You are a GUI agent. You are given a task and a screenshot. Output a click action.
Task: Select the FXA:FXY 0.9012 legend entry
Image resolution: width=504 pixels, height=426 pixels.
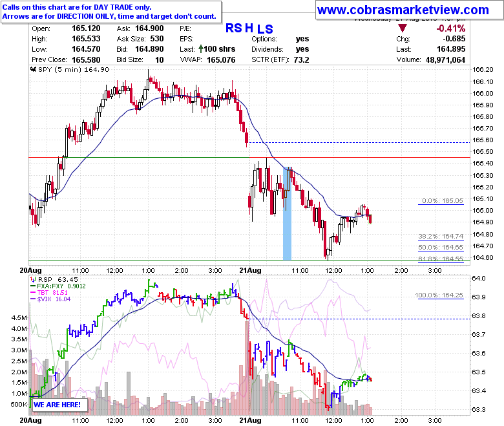pyautogui.click(x=61, y=286)
